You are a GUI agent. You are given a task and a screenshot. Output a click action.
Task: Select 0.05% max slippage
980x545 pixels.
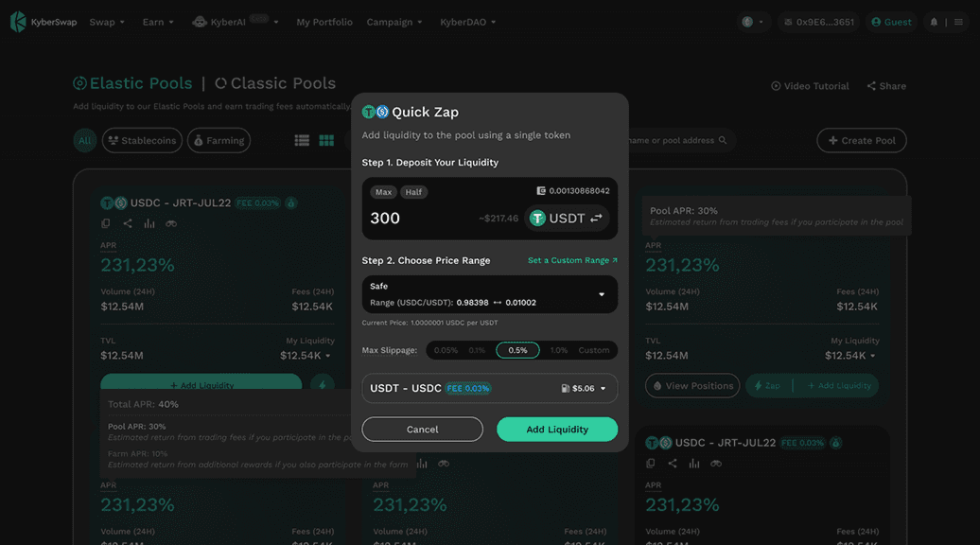(446, 350)
